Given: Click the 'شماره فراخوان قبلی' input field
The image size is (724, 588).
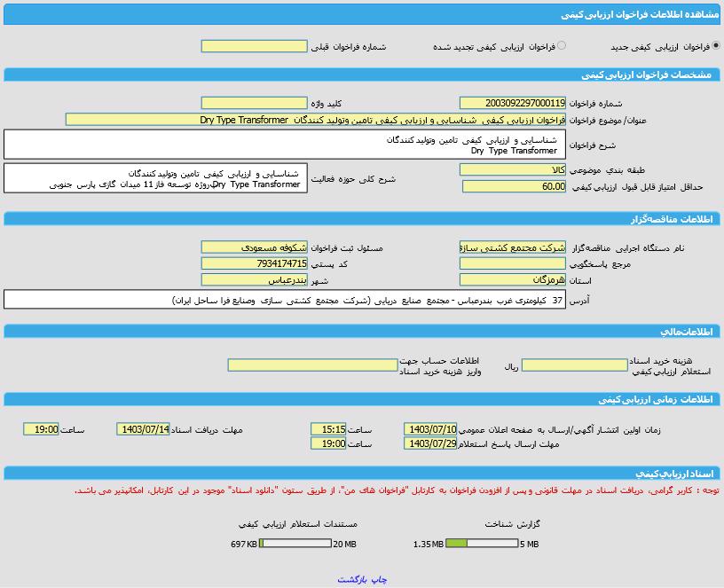Looking at the screenshot, I should 254,46.
